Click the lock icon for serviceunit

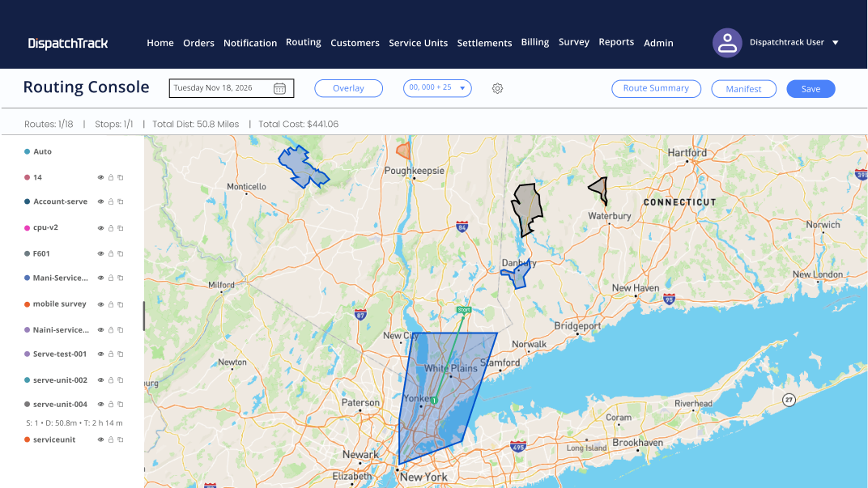coord(111,440)
